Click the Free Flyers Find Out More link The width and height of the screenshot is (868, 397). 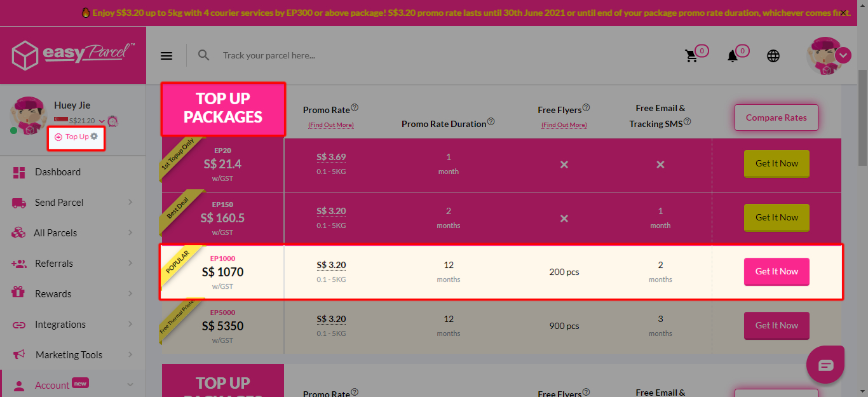pyautogui.click(x=564, y=124)
